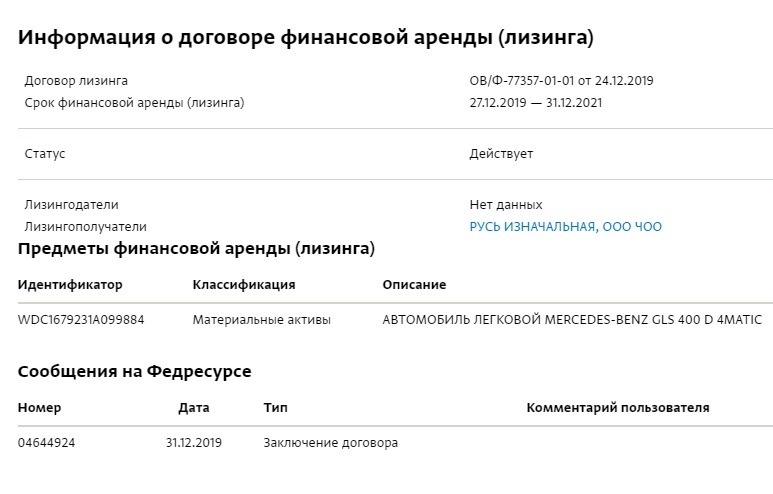This screenshot has width=773, height=494.
Task: Click the Нет данных lessor value
Action: tap(506, 205)
